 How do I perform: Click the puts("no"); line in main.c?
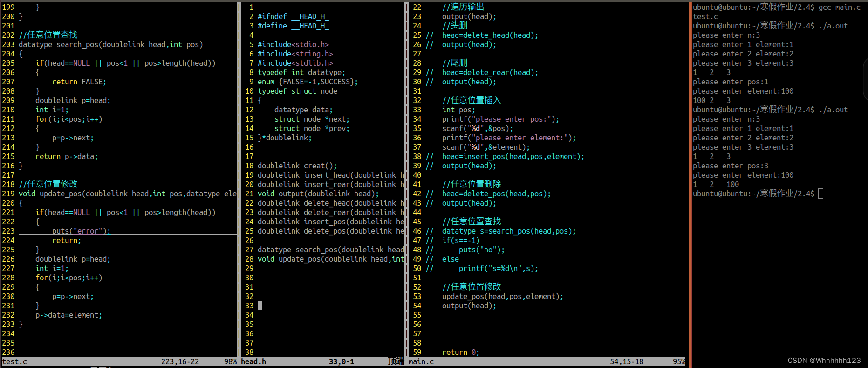click(482, 250)
